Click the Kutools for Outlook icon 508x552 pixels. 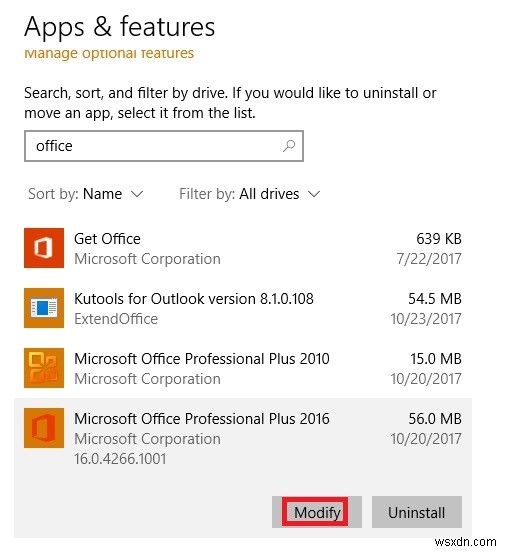pyautogui.click(x=44, y=308)
